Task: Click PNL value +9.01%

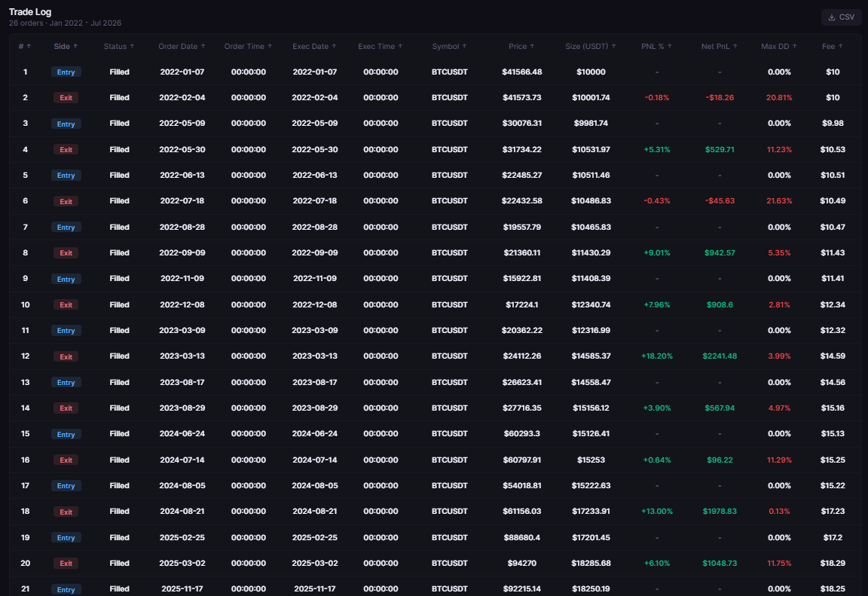Action: (656, 253)
